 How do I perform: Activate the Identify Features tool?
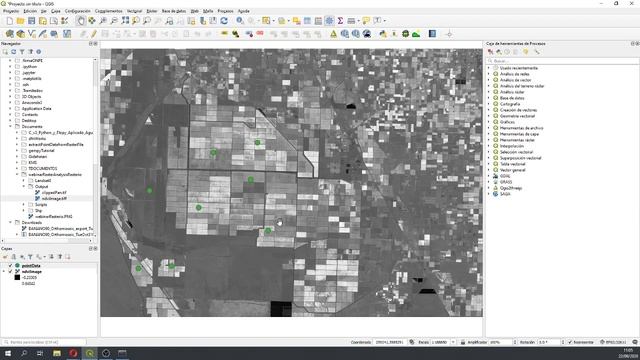pyautogui.click(x=240, y=21)
